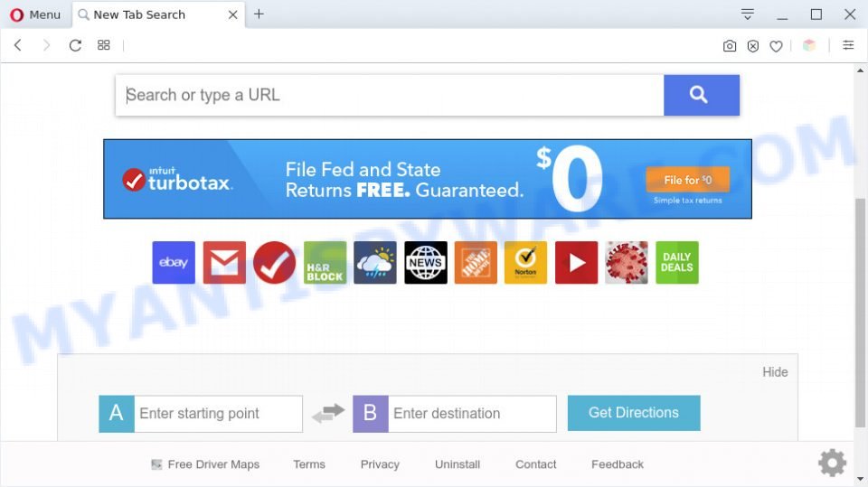Open the Opera Menu button
The height and width of the screenshot is (487, 868).
click(35, 15)
